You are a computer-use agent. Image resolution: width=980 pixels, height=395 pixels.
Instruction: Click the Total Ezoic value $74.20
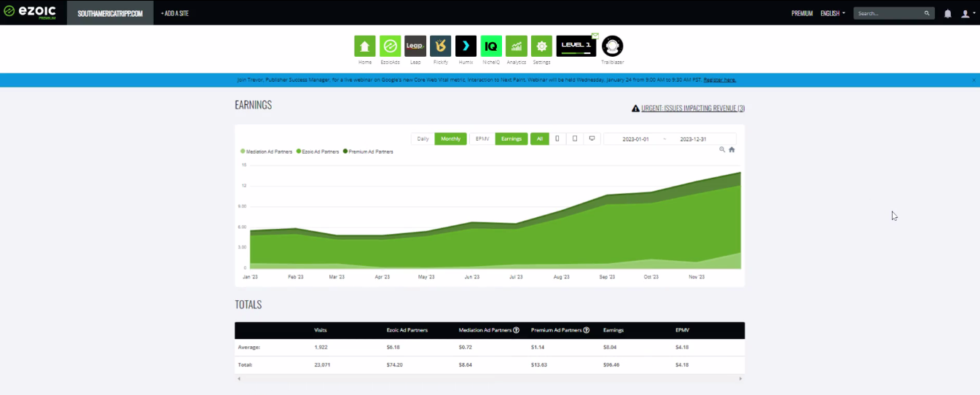tap(394, 364)
